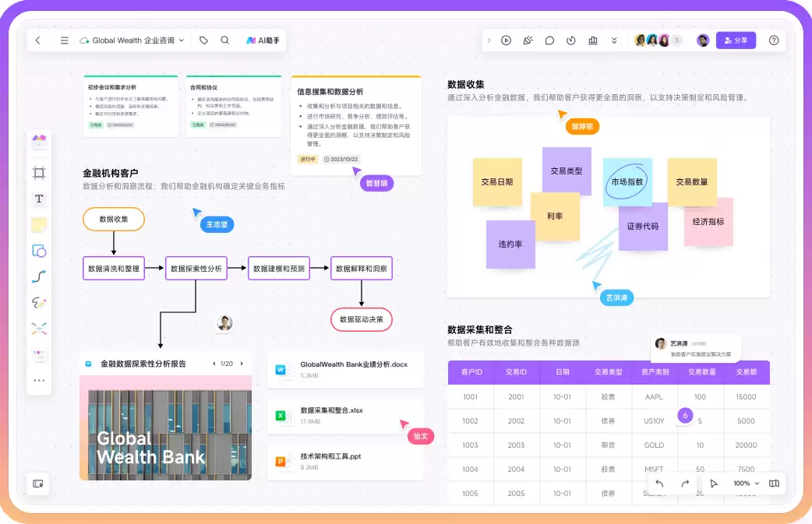Open 数据采集和整合.xlsx file card
This screenshot has width=812, height=524.
345,415
